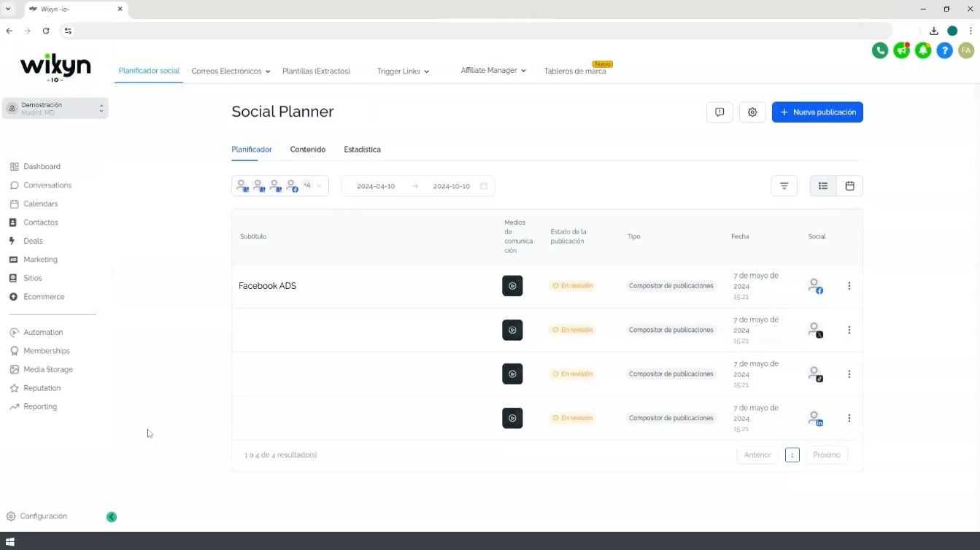Collapse the sidebar with green arrow

pyautogui.click(x=112, y=517)
